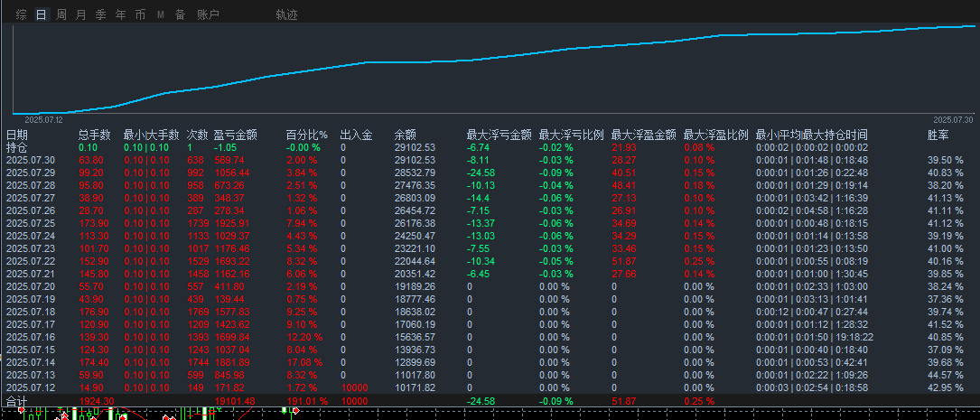Click the 余额 column header
Screen dimensions: 980x420
point(406,135)
